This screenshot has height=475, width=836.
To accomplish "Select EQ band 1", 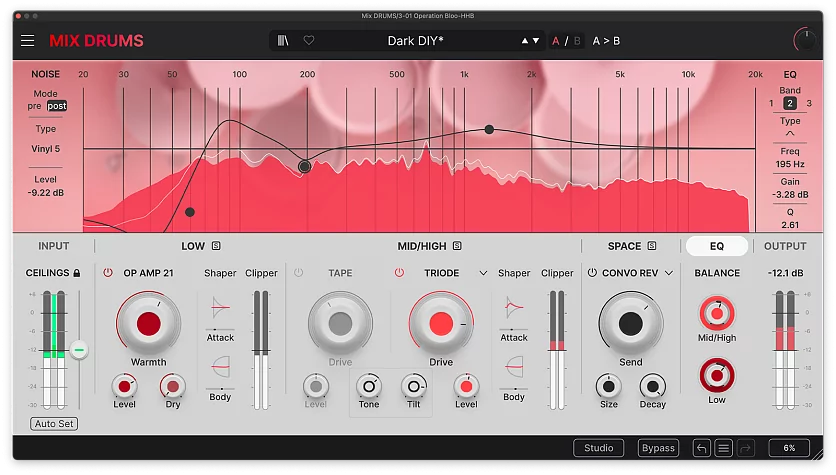I will tap(771, 103).
